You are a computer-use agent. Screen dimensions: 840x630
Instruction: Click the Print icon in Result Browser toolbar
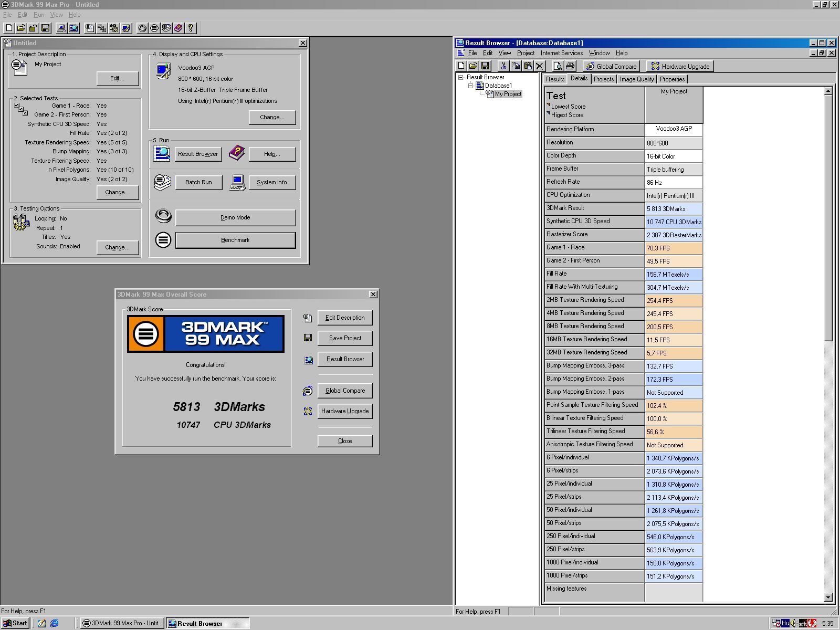pyautogui.click(x=570, y=66)
